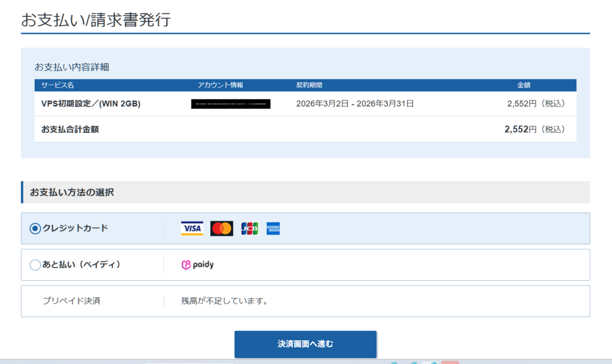Click the blacked-out account info cell
Screen dimensions: 612x364
(231, 104)
